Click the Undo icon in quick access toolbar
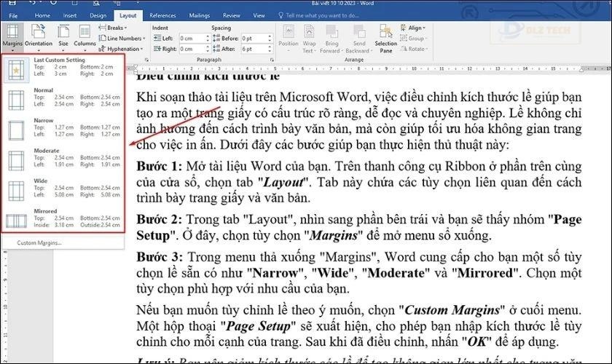Image resolution: width=612 pixels, height=364 pixels. pos(32,3)
